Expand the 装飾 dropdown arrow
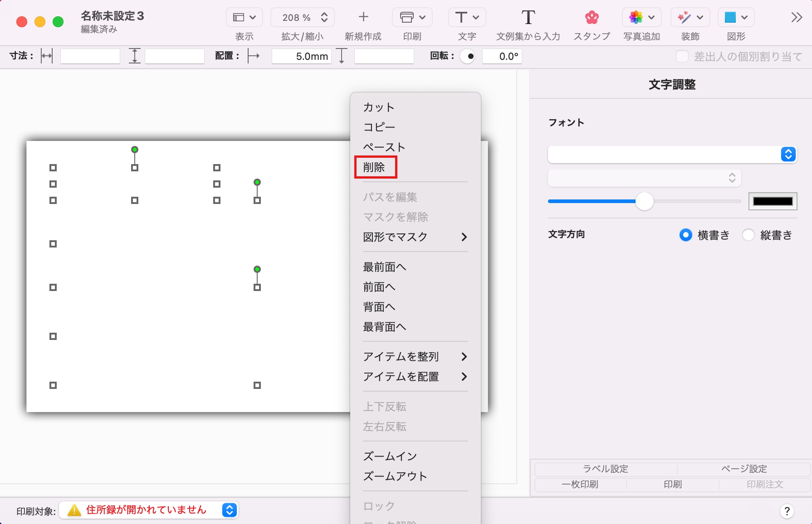Viewport: 812px width, 524px height. (700, 17)
